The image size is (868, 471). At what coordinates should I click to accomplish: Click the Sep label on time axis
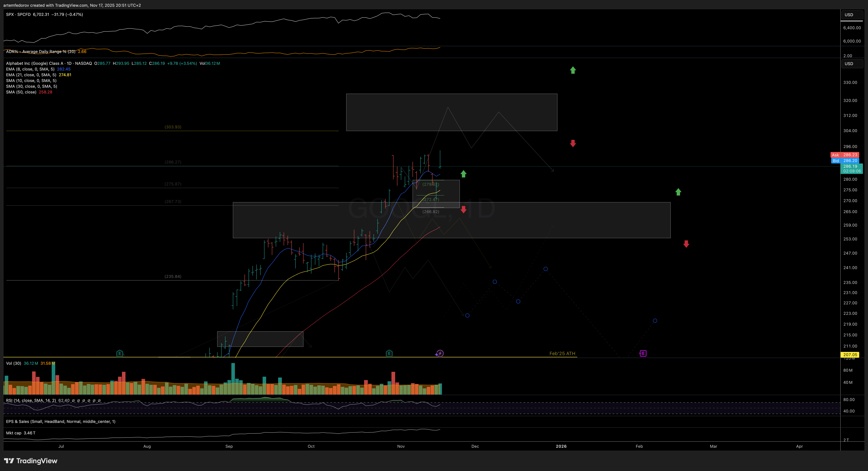coord(229,446)
